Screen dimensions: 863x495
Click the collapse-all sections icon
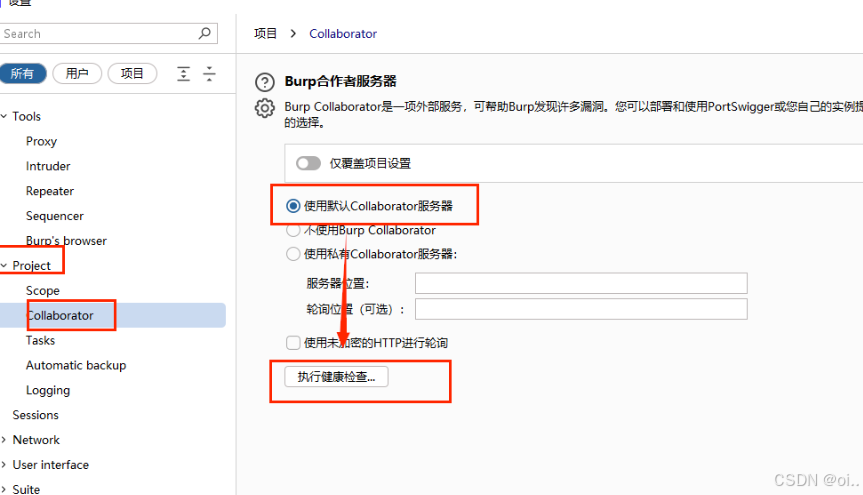point(209,73)
